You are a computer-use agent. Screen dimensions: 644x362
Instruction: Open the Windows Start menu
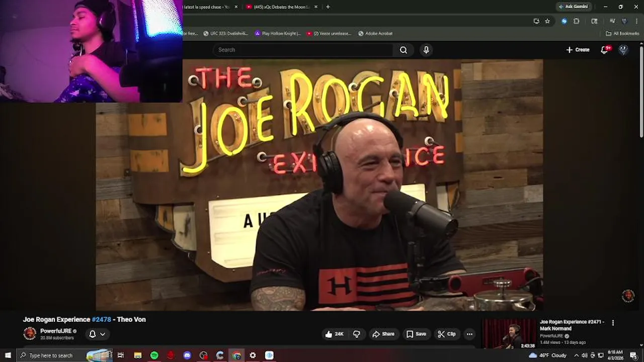click(8, 355)
